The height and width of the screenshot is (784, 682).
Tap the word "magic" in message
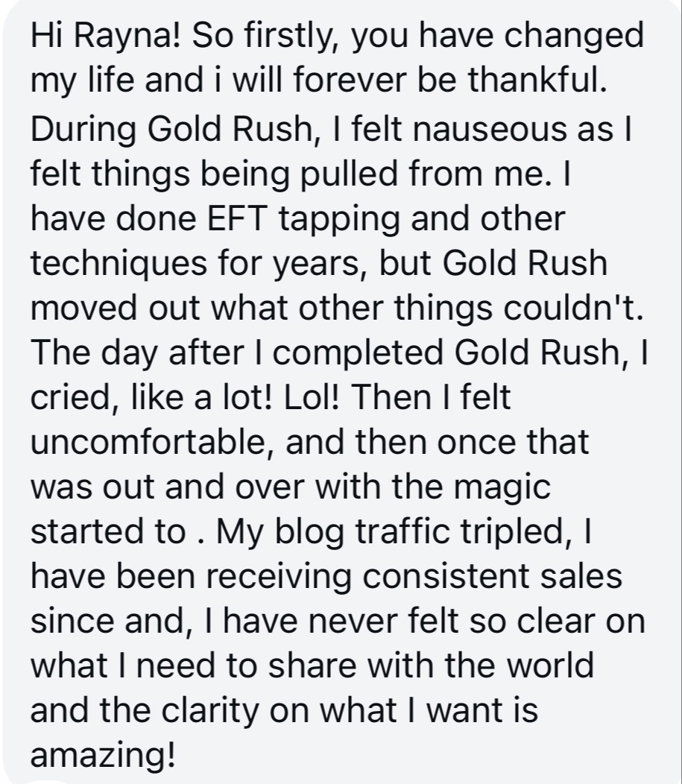pos(502,487)
